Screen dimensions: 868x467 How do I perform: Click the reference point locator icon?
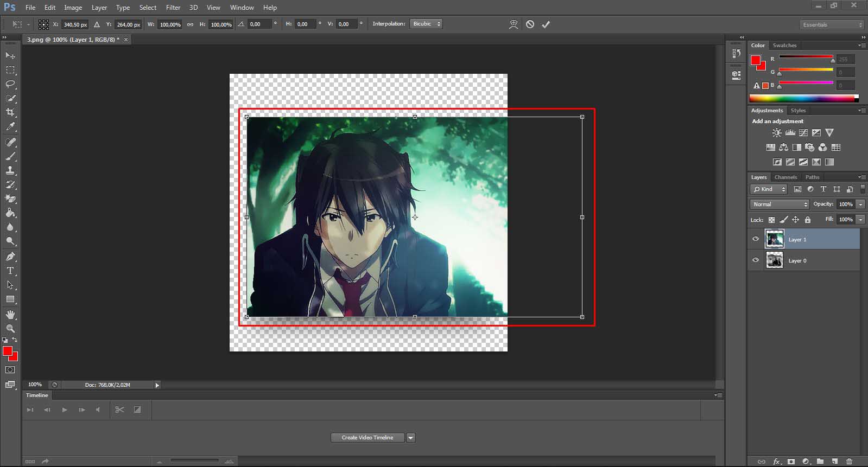click(43, 24)
